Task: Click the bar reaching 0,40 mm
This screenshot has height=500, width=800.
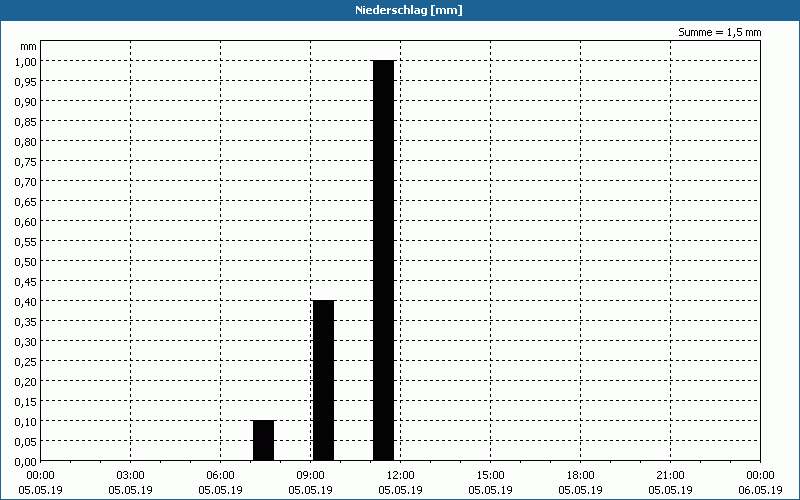Action: point(323,381)
